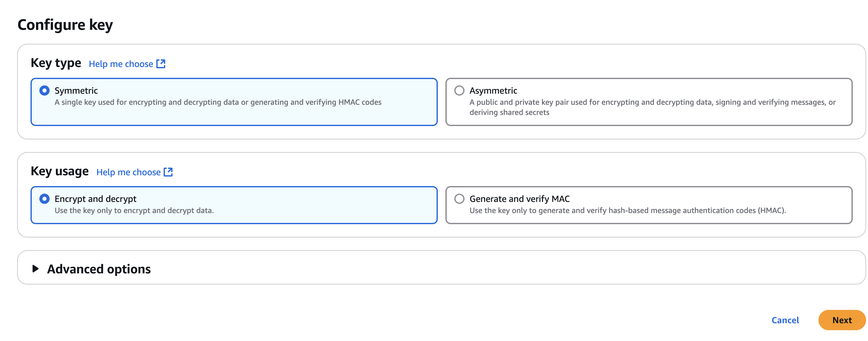Open Key usage Help me choose link

[x=134, y=172]
